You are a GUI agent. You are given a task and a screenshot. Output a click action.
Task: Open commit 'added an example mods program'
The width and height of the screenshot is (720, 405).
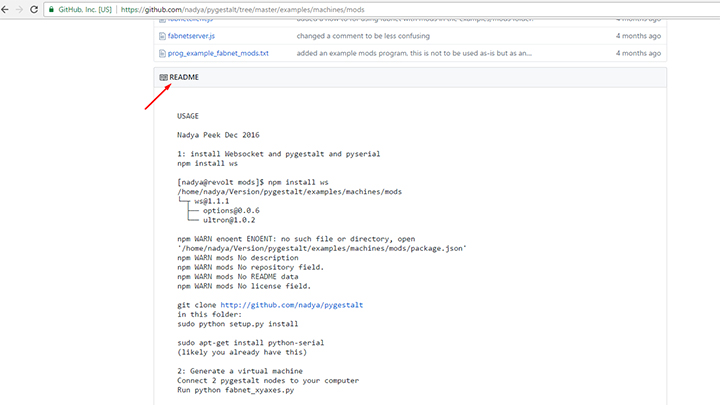414,53
